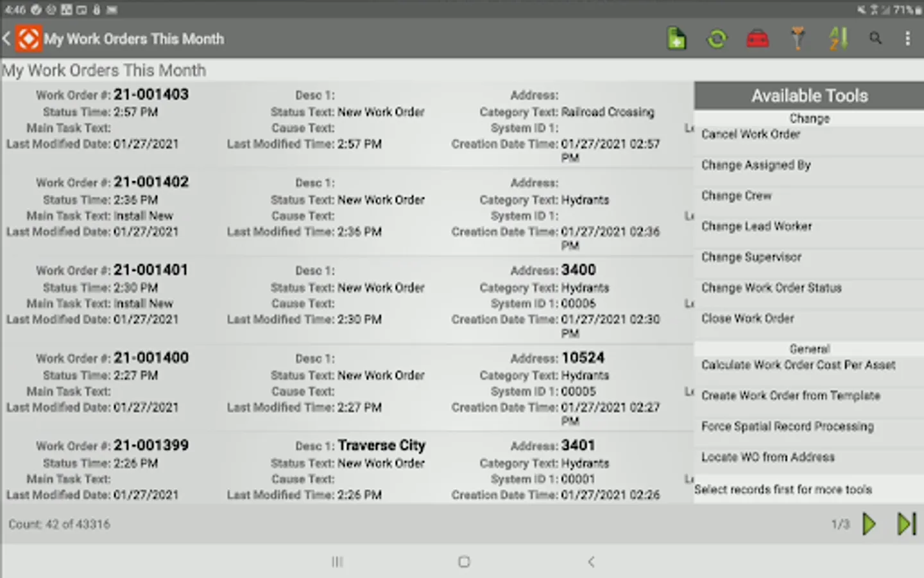
Task: Go back using the header arrow
Action: click(x=7, y=39)
